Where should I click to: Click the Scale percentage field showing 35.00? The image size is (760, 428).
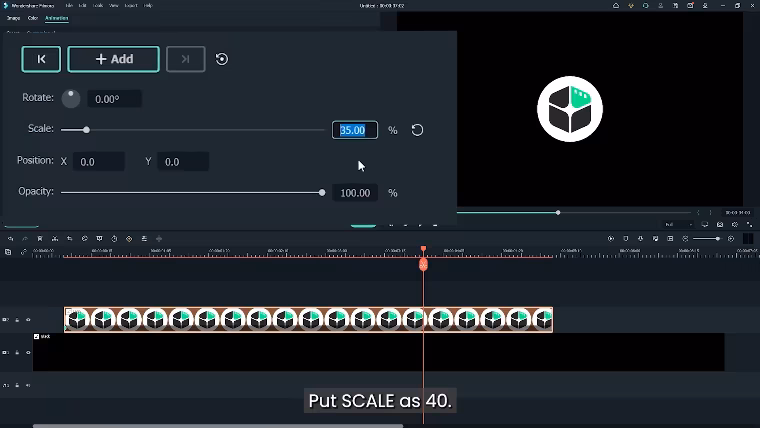click(355, 130)
